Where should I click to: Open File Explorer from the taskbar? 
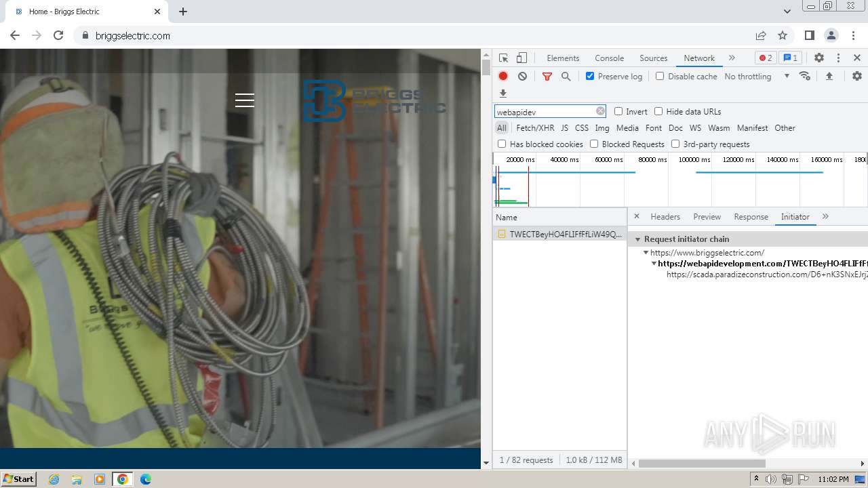pyautogui.click(x=77, y=479)
